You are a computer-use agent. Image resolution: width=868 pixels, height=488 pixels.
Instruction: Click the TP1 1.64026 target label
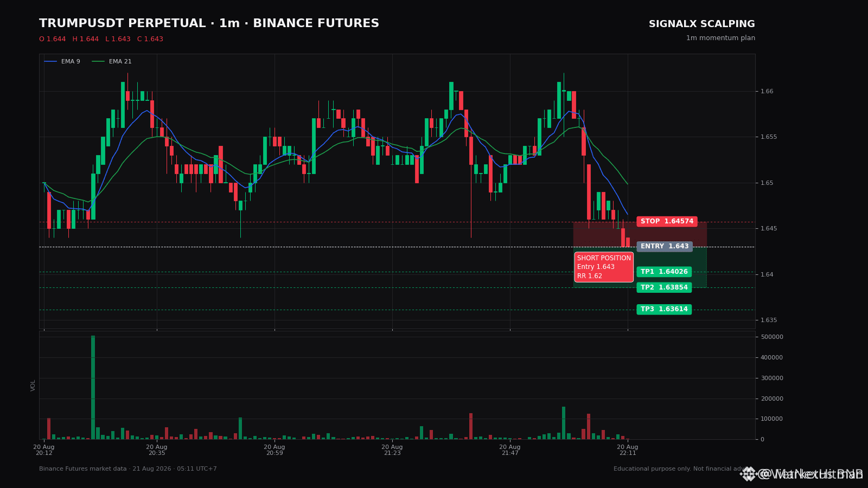click(664, 272)
